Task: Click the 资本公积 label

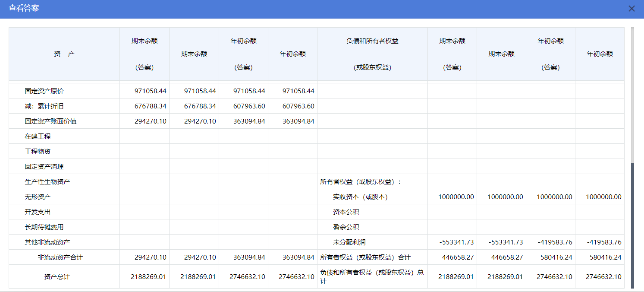Action: click(x=346, y=212)
